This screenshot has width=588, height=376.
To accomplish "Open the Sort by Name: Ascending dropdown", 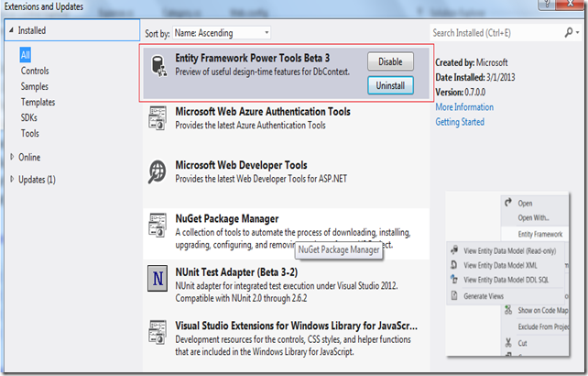I will 222,33.
